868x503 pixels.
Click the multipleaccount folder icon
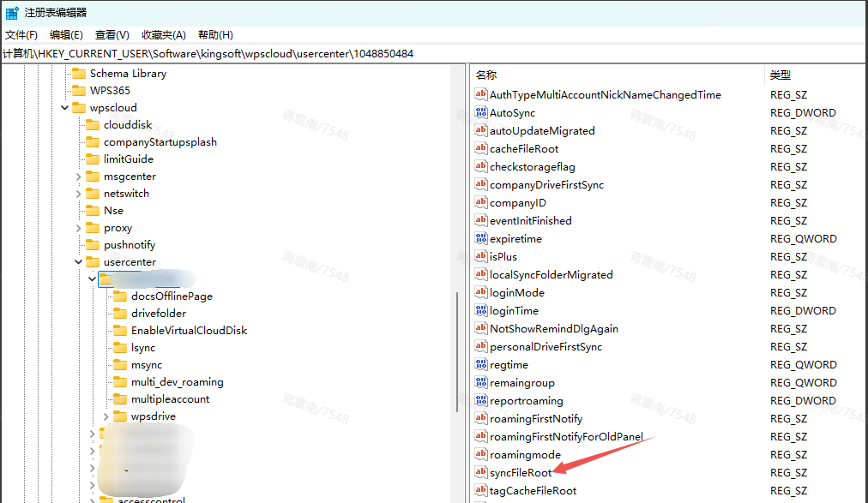tap(120, 399)
